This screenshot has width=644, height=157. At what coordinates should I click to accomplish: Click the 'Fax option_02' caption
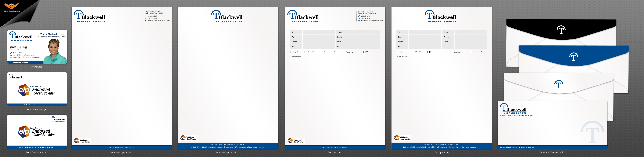[442, 152]
